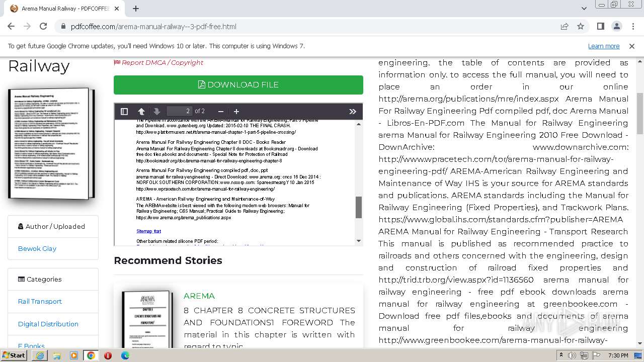Share this page icon in address bar
The width and height of the screenshot is (644, 362).
coord(565,26)
